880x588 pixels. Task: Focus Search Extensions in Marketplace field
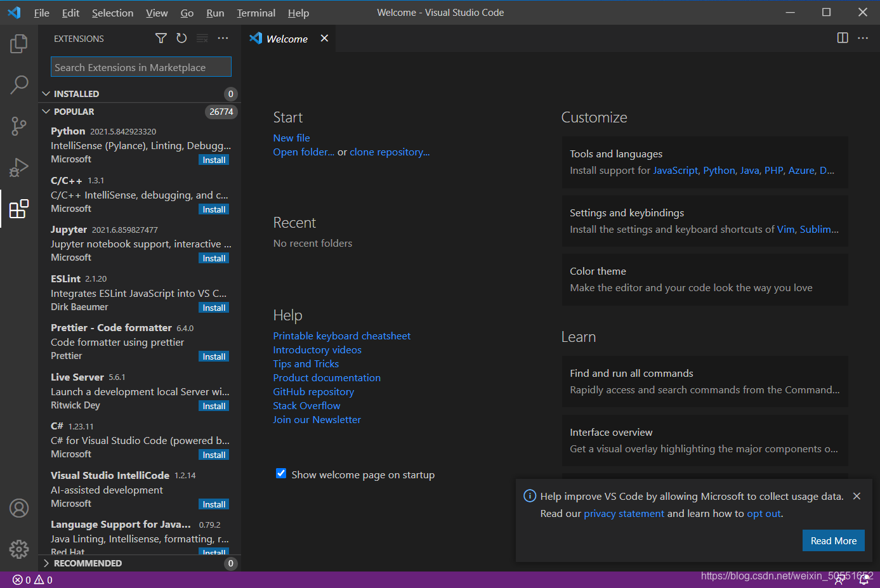141,67
